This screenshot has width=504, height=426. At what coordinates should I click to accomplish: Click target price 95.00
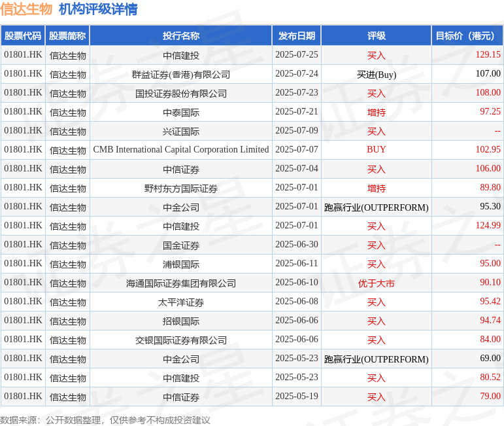click(490, 263)
